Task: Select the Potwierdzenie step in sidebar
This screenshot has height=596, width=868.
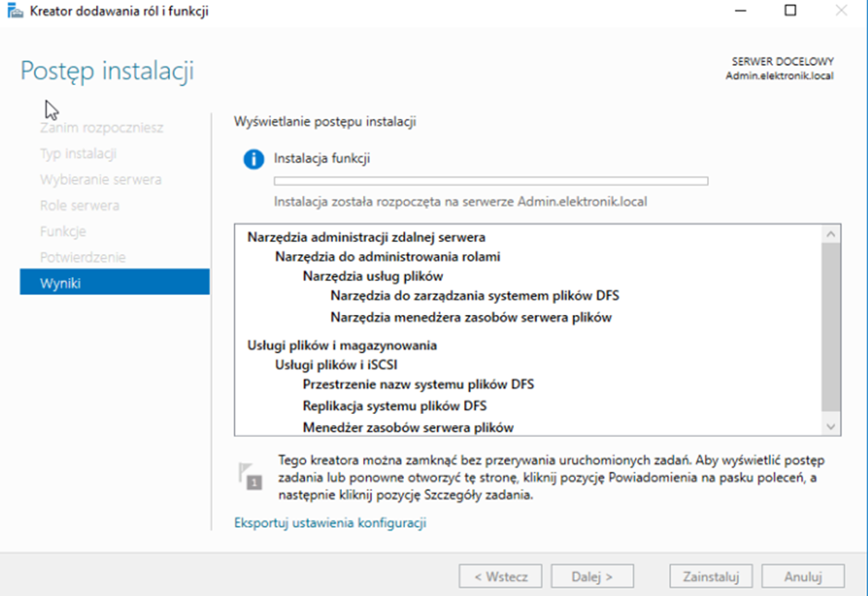Action: [x=82, y=257]
